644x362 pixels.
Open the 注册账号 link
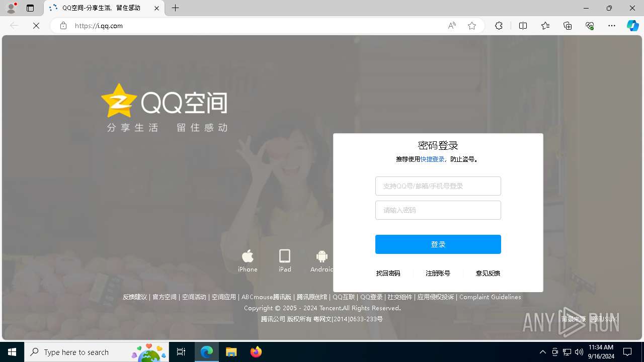(438, 274)
